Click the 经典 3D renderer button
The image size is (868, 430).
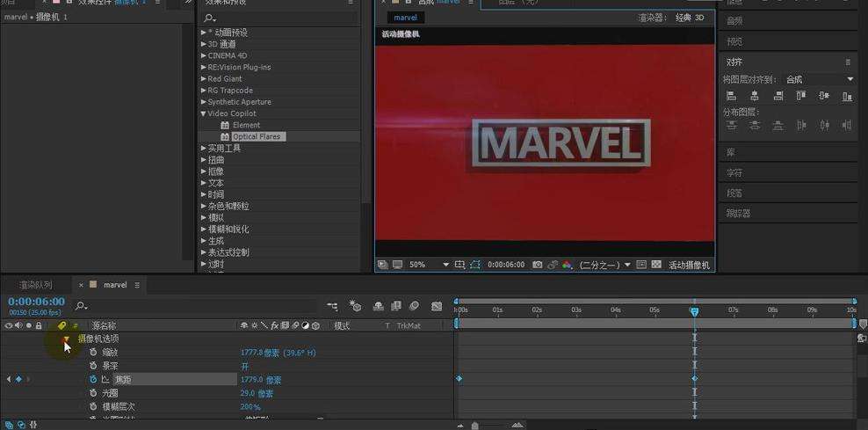[x=689, y=18]
